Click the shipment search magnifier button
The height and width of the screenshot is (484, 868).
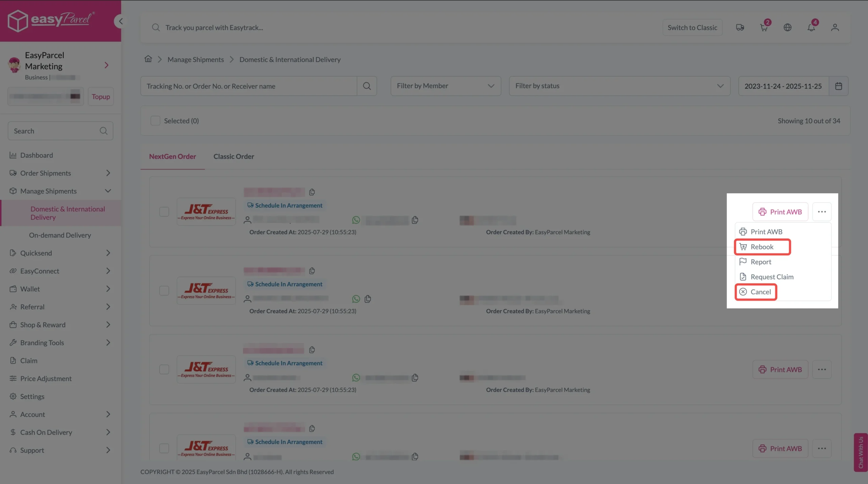(367, 86)
